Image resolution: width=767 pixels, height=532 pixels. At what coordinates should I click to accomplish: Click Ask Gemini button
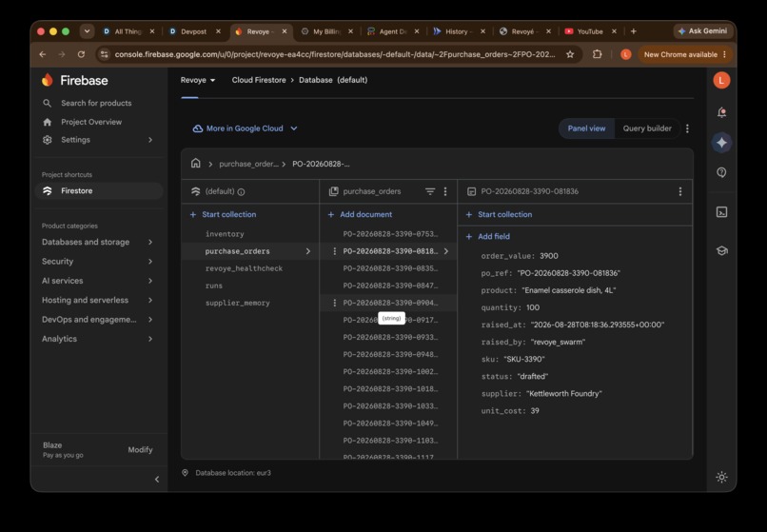(703, 30)
